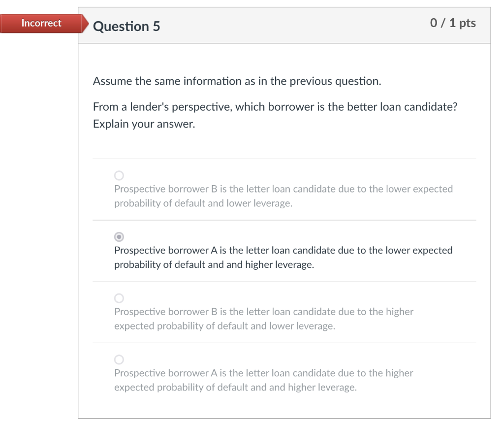Click the sentence starting with Assume the same information
This screenshot has width=504, height=421.
(237, 81)
